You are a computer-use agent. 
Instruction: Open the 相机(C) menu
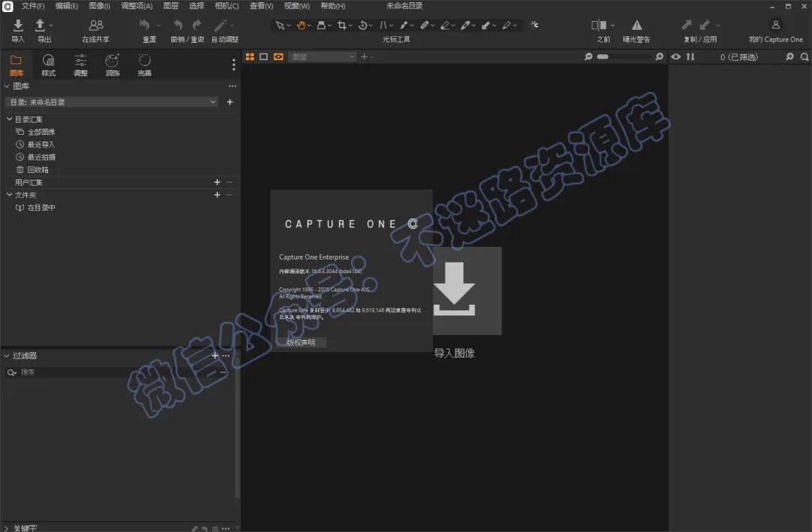click(227, 6)
